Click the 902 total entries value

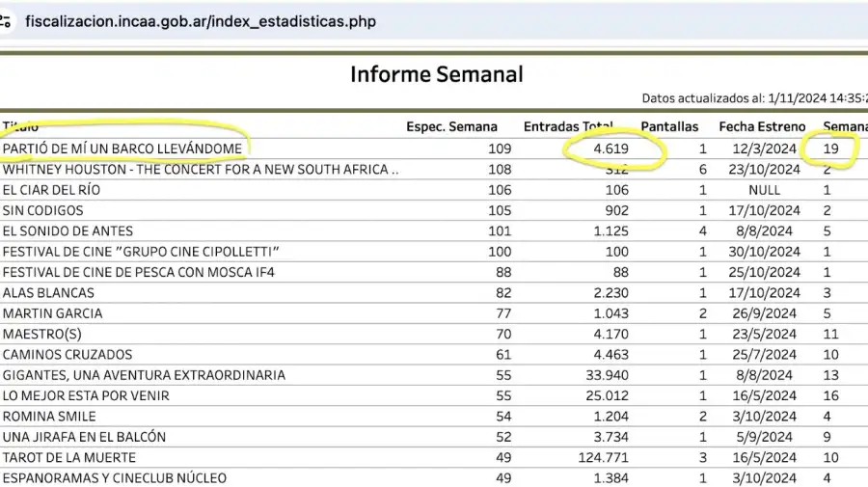(616, 210)
